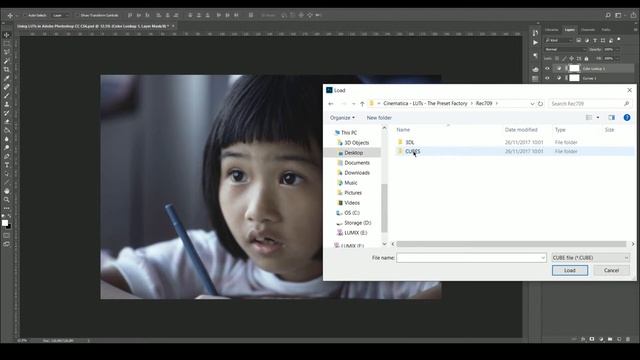Open help in the Load dialog

point(627,118)
